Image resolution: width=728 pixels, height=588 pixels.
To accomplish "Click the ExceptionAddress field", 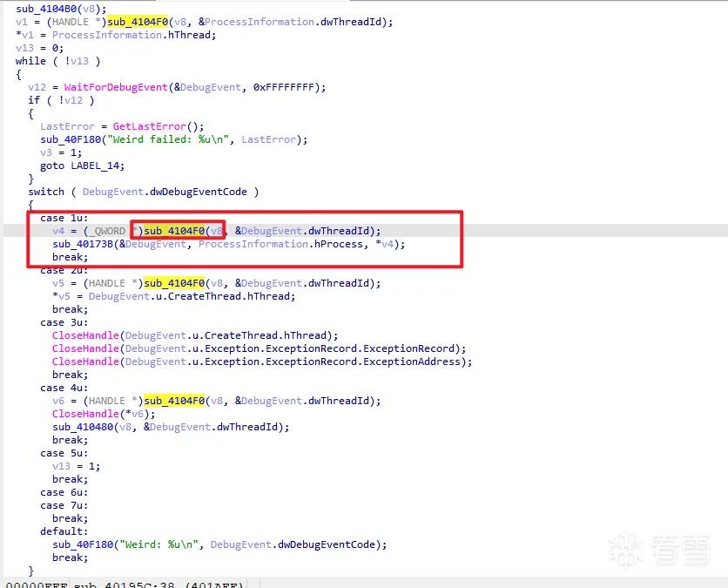I will [x=411, y=362].
